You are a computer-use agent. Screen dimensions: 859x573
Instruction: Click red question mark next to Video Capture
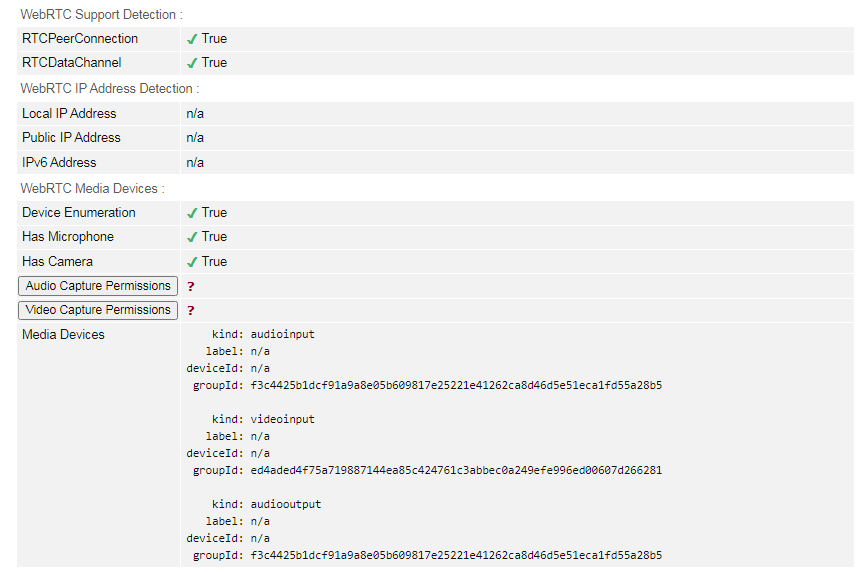point(190,311)
